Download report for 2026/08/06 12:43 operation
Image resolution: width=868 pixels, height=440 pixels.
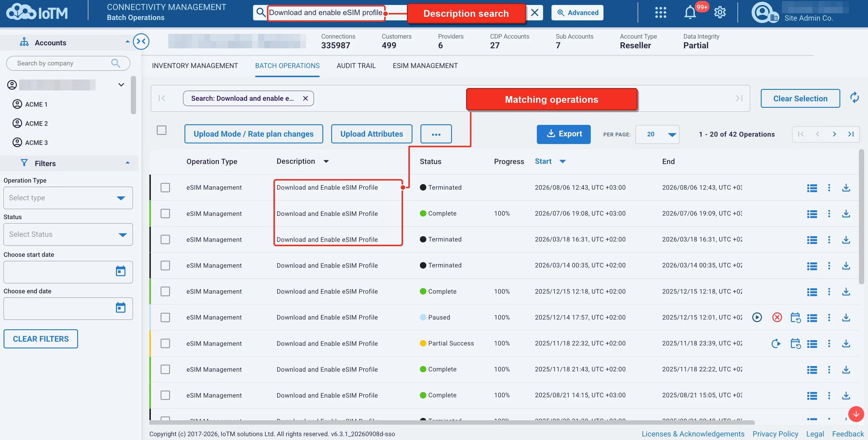pos(846,188)
